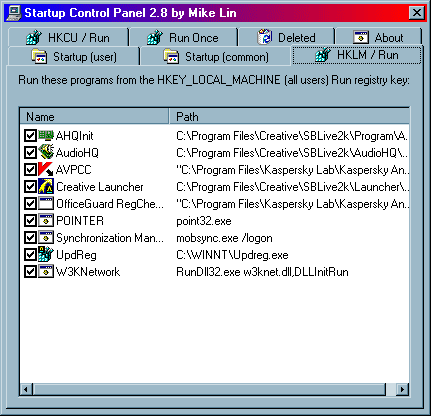The image size is (431, 416).
Task: Select the C:\WINNT\Updreg.exe path
Action: (232, 255)
